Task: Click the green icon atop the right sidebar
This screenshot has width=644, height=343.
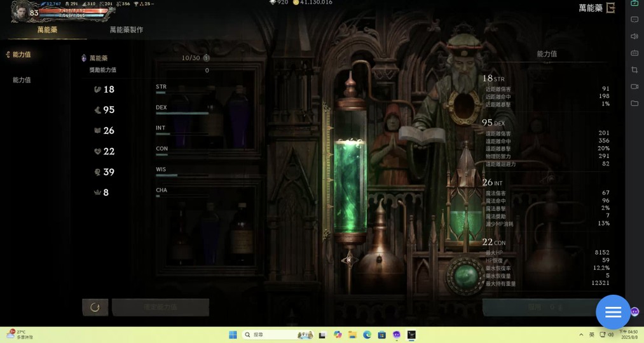Action: tap(634, 3)
